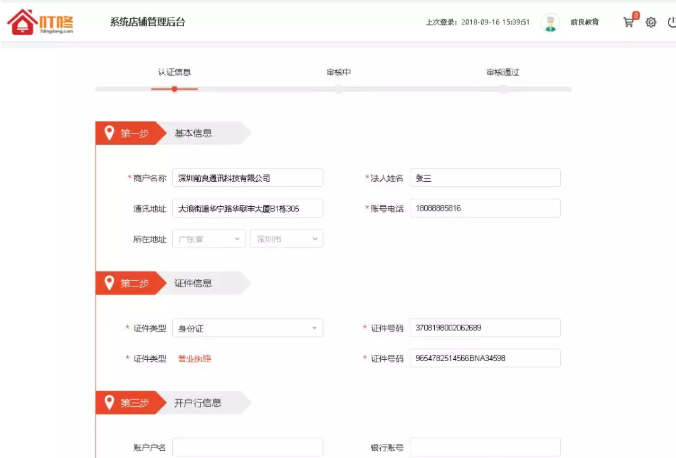
Task: Expand the 广东省 province dropdown
Action: (x=209, y=239)
